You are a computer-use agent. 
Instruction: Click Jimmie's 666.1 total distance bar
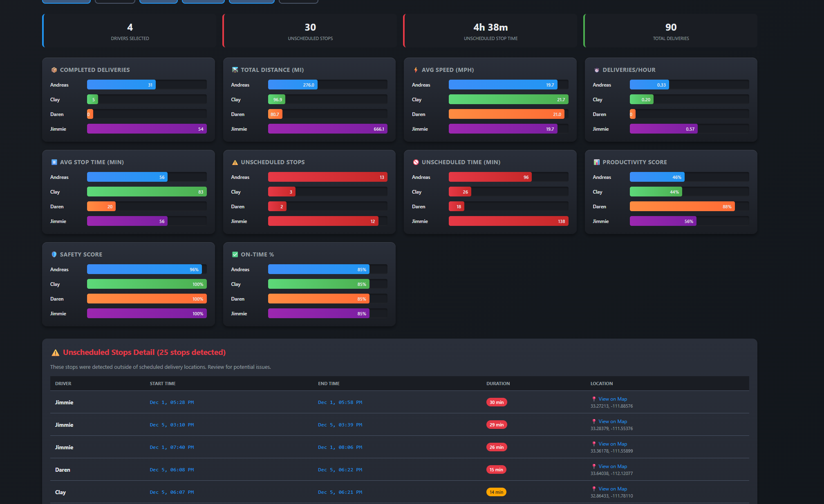pos(327,129)
